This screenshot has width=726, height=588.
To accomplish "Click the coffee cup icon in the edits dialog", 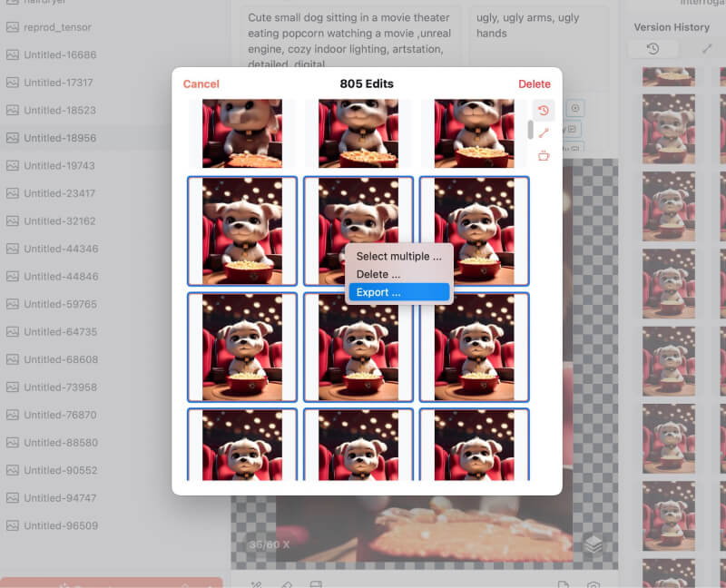I will pos(543,155).
